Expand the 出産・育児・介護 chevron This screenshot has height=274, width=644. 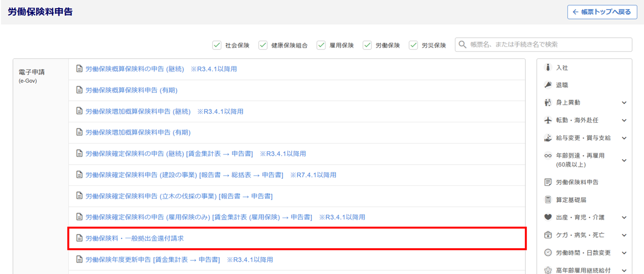(x=624, y=218)
